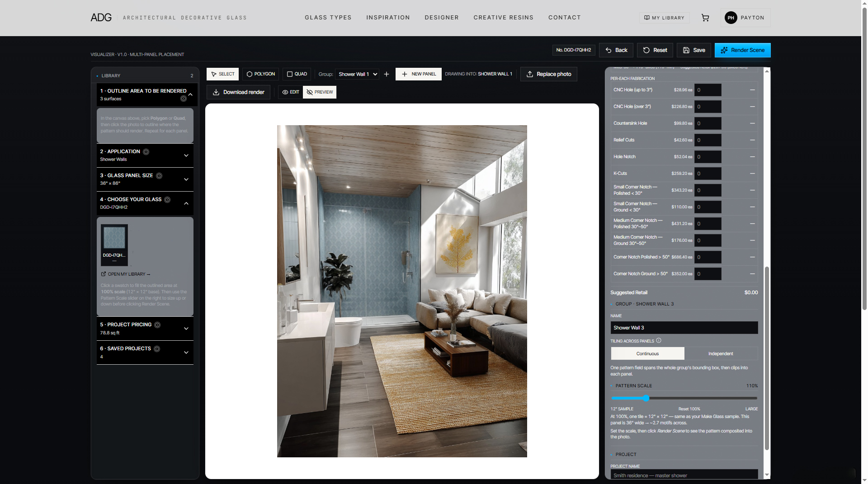This screenshot has height=484, width=868.
Task: Click minus icon on Small Corner Notch Ground row
Action: (x=752, y=207)
